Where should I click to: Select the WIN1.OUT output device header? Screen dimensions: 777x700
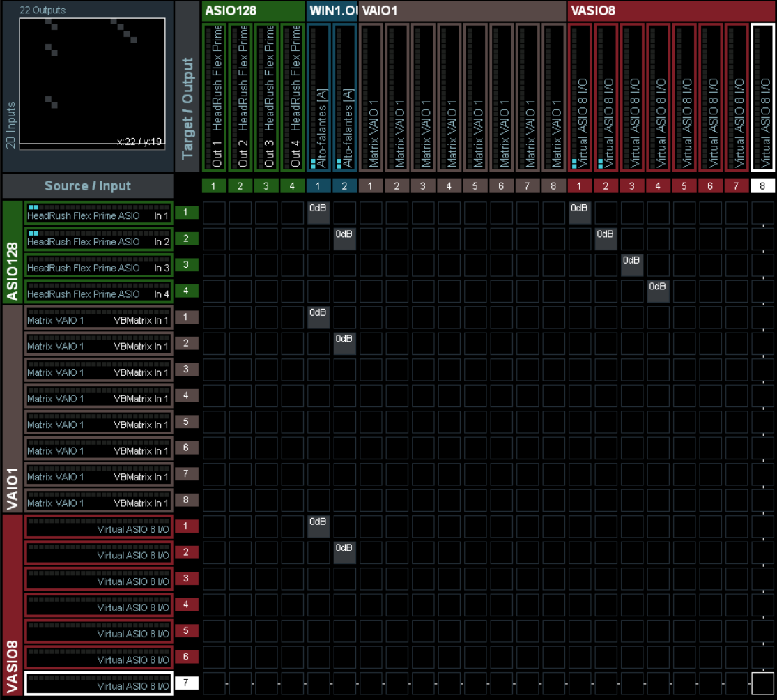[332, 10]
